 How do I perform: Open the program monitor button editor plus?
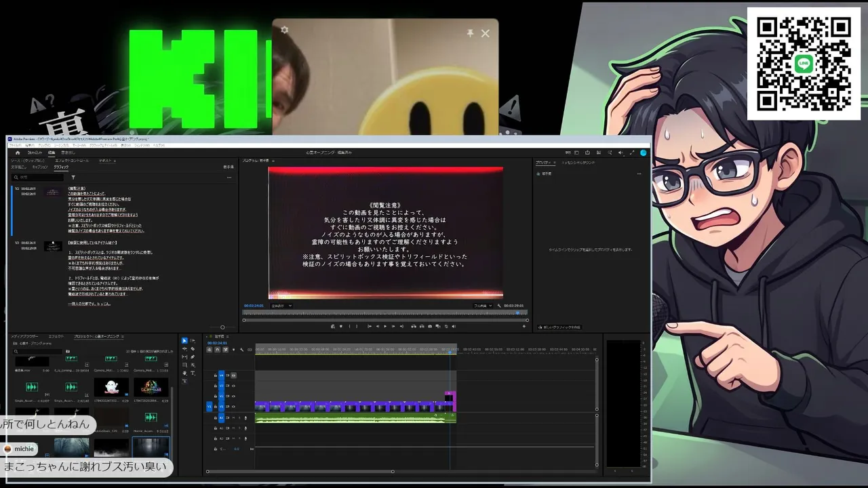coord(524,326)
